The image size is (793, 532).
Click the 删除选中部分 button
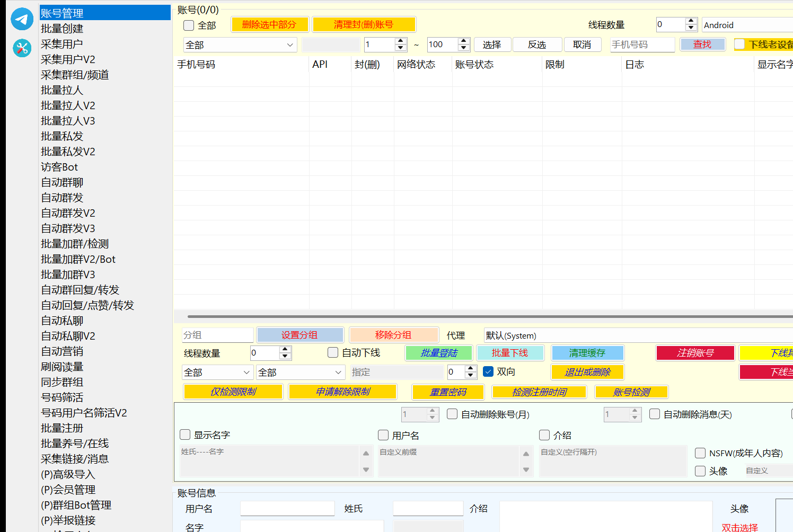[269, 24]
